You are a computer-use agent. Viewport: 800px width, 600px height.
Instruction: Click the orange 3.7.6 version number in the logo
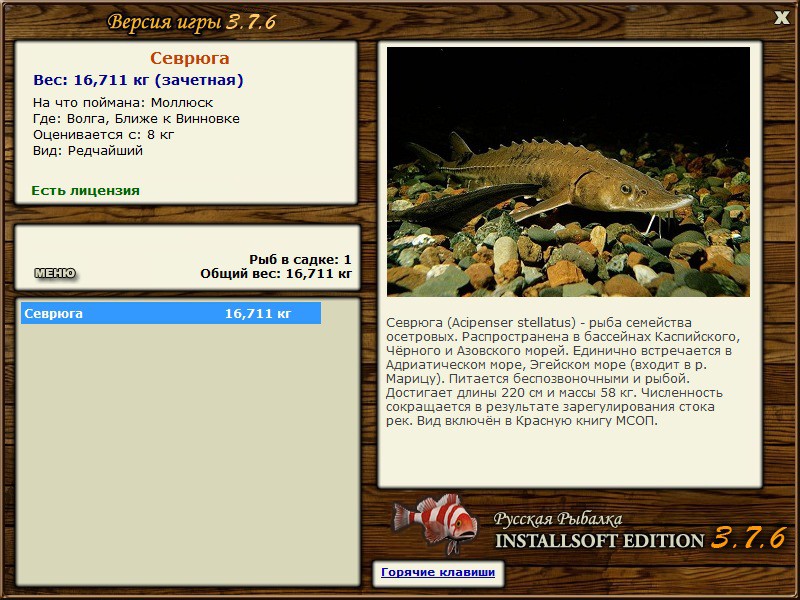pos(748,538)
